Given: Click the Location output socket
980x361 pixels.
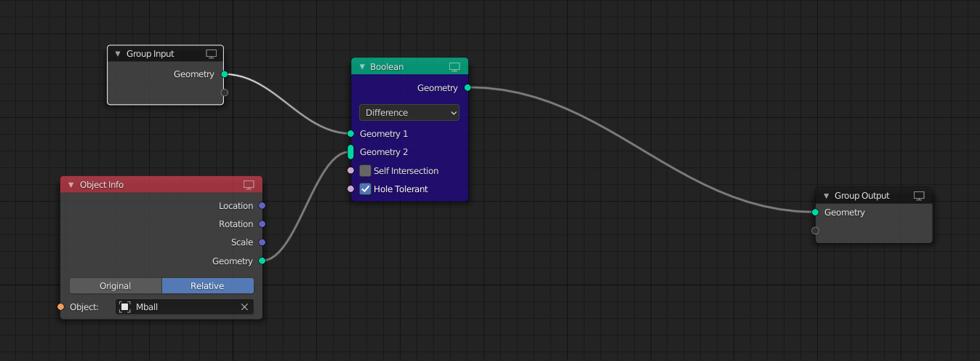Looking at the screenshot, I should coord(262,206).
